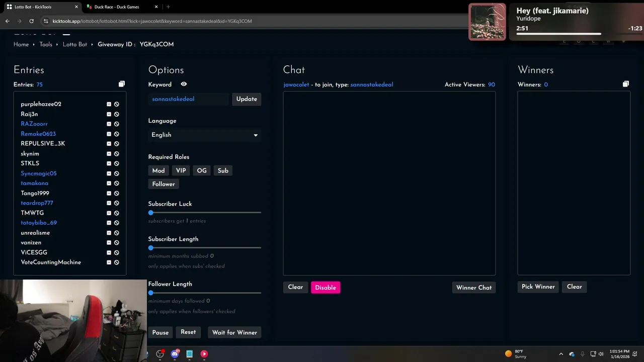
Task: Copy the entries list using the copy icon
Action: [121, 84]
